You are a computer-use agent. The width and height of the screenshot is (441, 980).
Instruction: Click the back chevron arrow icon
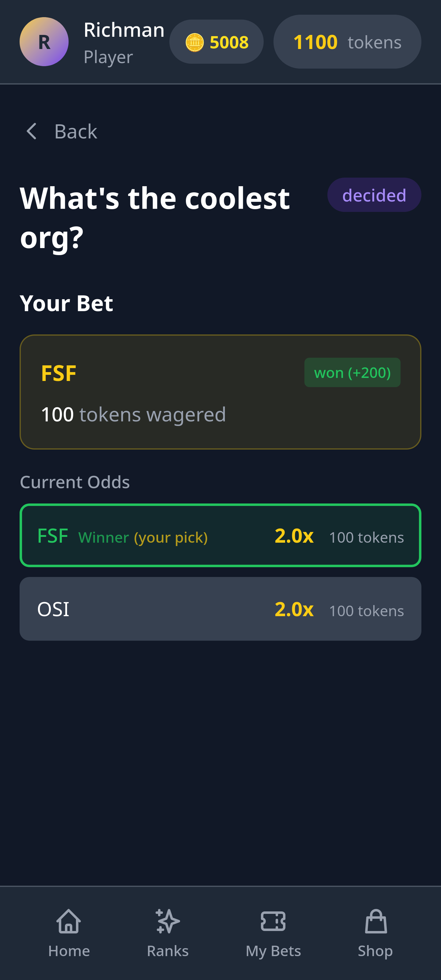32,131
